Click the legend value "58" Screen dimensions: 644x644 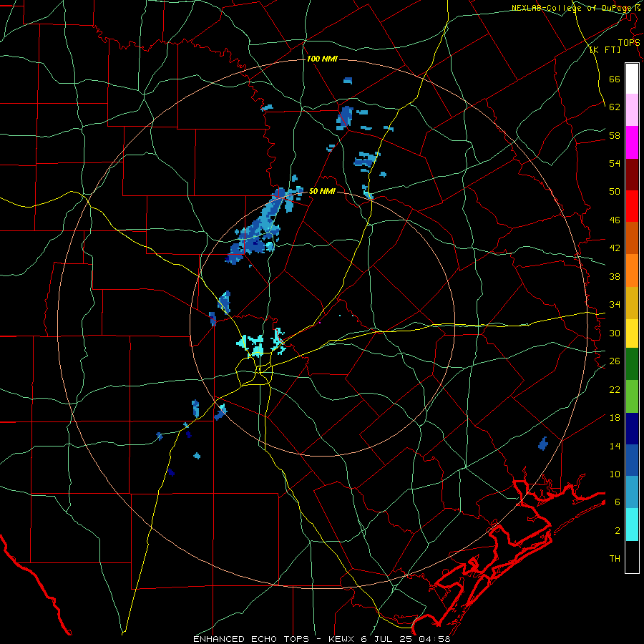[x=615, y=135]
